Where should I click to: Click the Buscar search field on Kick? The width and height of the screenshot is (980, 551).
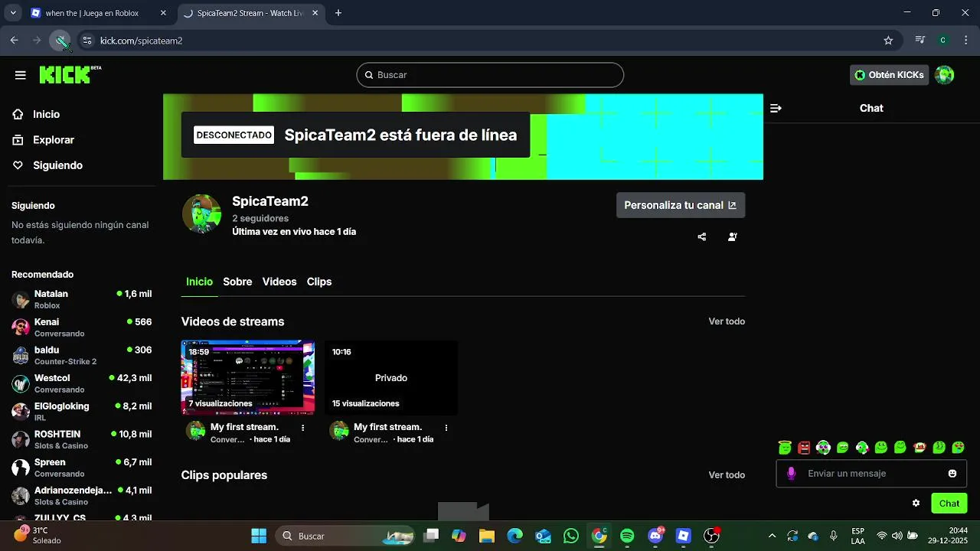click(490, 75)
